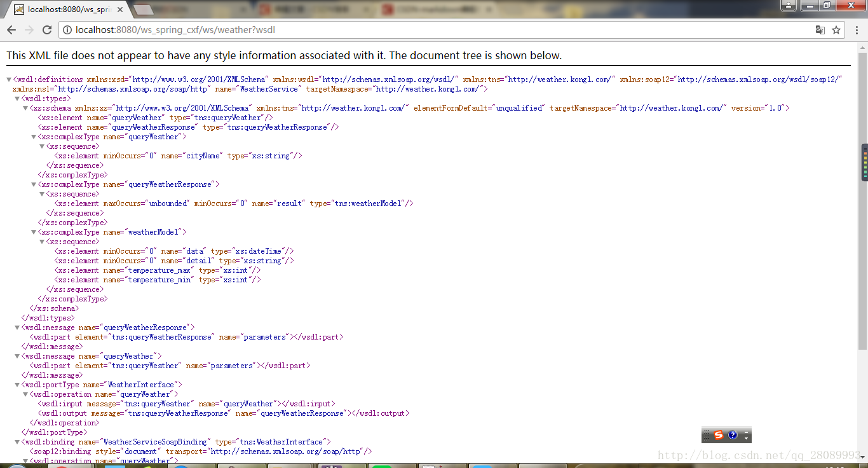Click the xmlns:ns1 soap/http WeatherService line
Viewport: 868px width, 468px height.
250,89
